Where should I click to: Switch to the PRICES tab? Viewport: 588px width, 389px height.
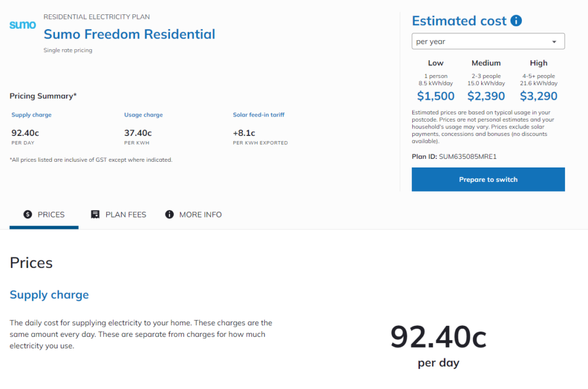44,215
